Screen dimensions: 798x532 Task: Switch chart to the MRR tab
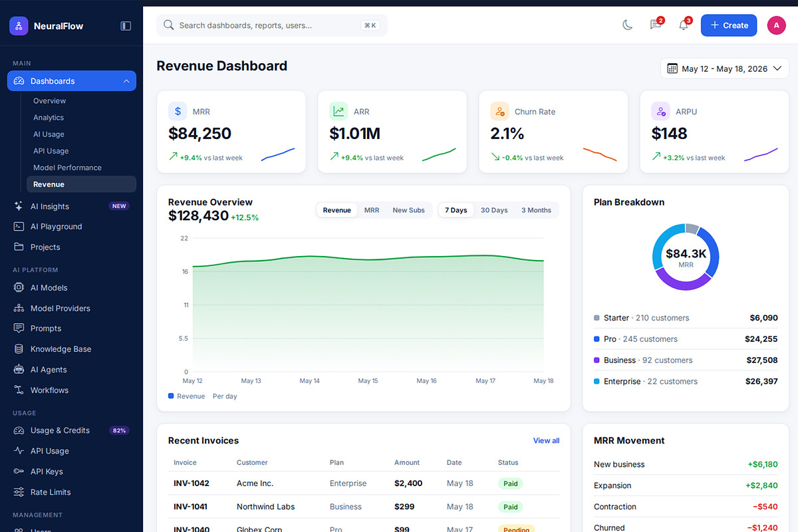point(372,210)
